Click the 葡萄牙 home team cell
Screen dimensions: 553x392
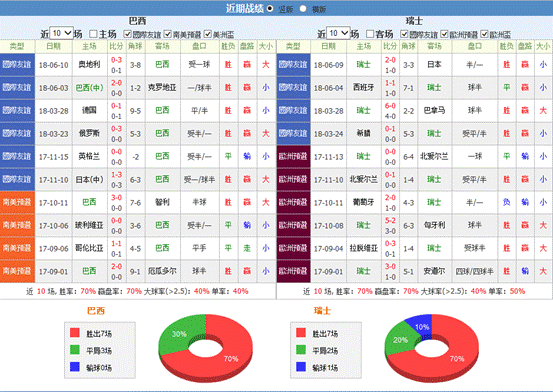tap(364, 202)
